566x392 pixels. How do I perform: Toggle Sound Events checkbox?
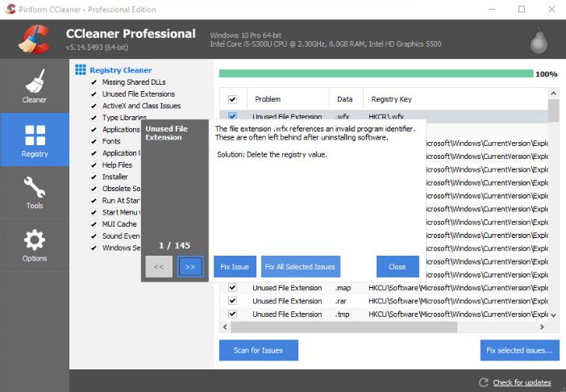coord(94,236)
